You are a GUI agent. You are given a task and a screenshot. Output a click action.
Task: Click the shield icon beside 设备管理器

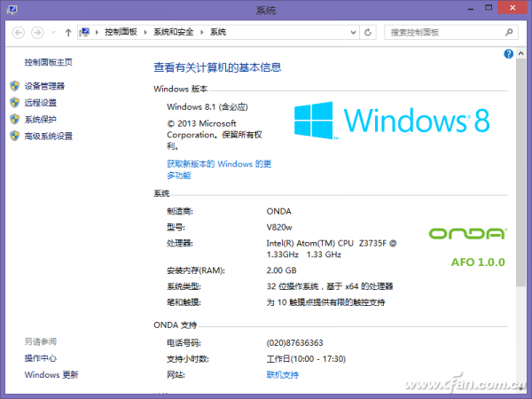pos(14,86)
